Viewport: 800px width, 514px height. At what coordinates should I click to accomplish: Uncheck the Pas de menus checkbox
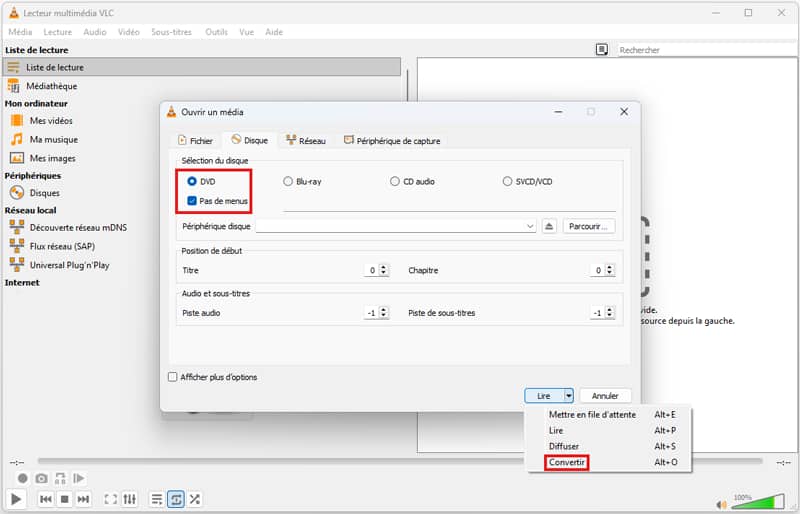point(192,201)
